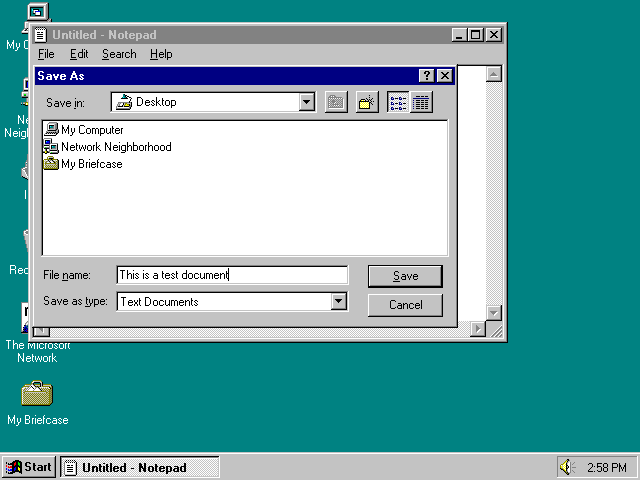Open the File menu in Notepad
The height and width of the screenshot is (480, 640).
pos(46,54)
